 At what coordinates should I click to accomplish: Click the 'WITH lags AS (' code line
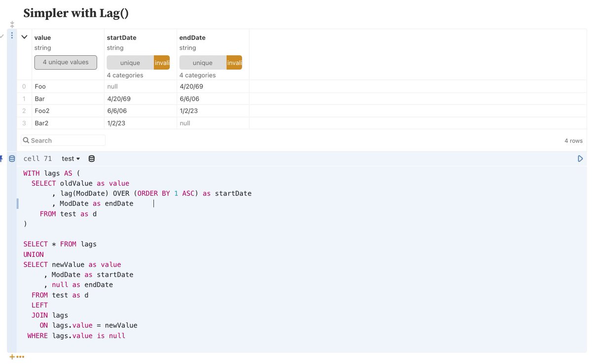(x=51, y=173)
